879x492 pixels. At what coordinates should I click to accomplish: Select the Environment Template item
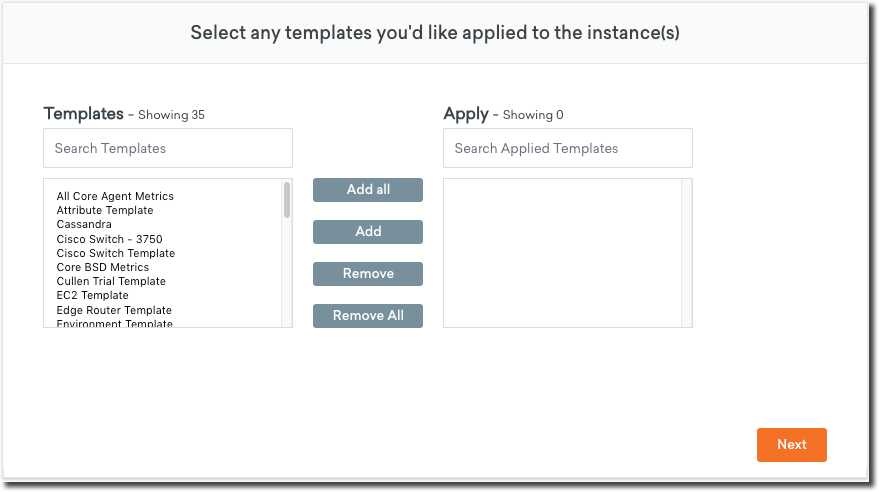point(114,323)
